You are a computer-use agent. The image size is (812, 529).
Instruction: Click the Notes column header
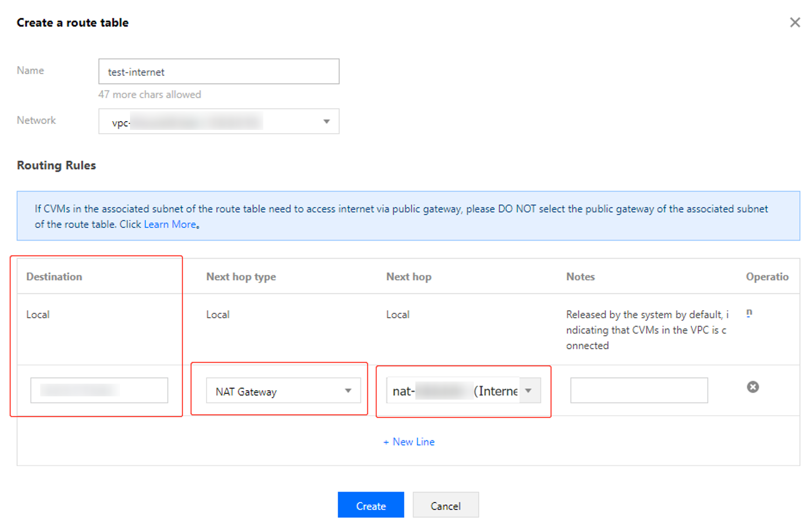coord(580,277)
